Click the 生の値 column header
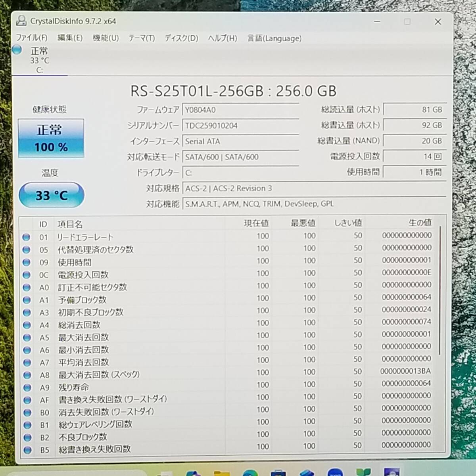The height and width of the screenshot is (476, 476). coord(420,223)
